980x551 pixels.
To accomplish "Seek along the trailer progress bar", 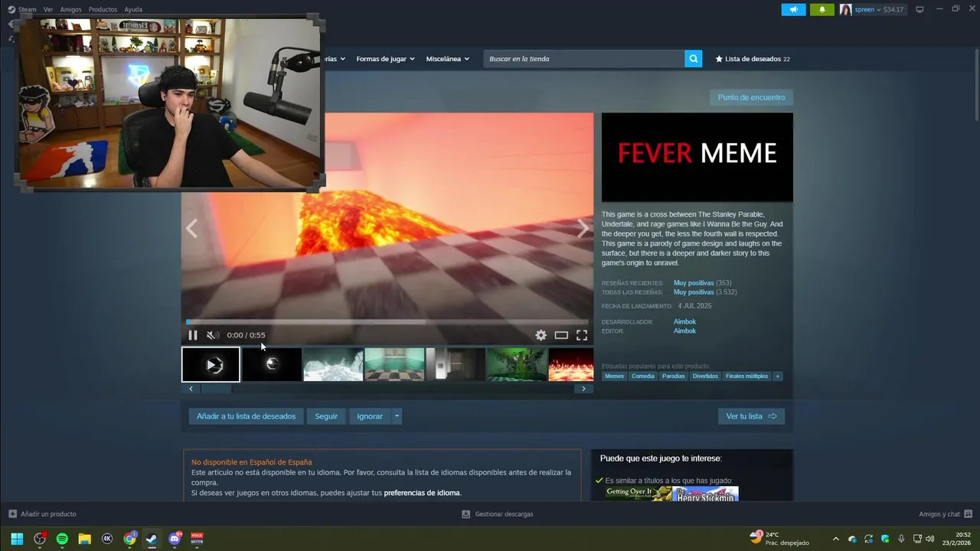I will coord(387,322).
